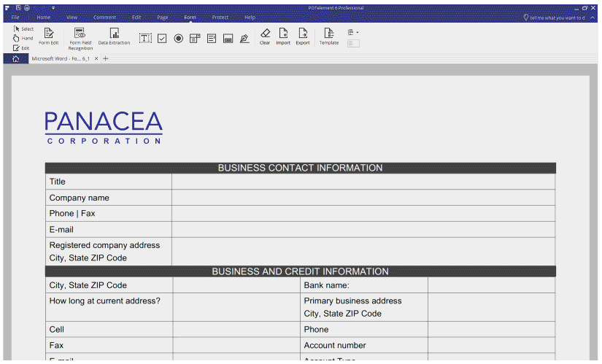Click Form Field Recognition

(80, 39)
